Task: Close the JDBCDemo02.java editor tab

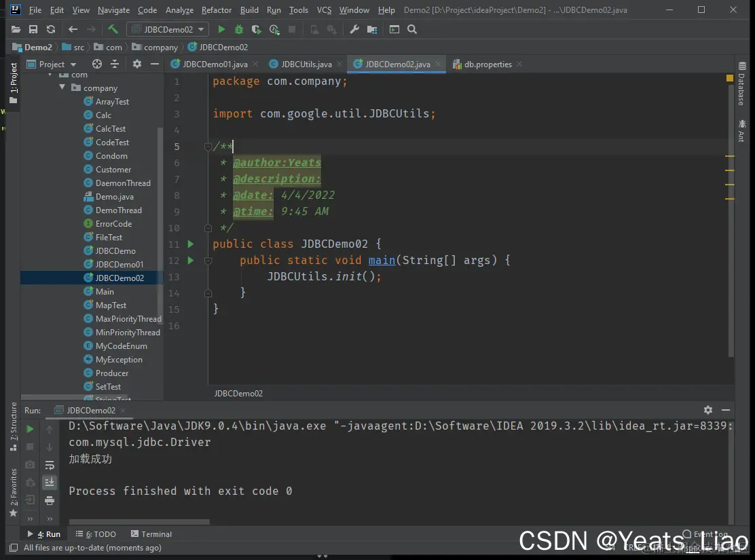Action: click(x=438, y=64)
